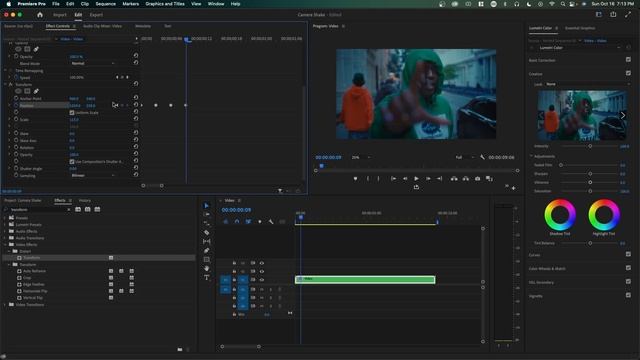Toggle the Vignette section checkbox

pos(628,295)
